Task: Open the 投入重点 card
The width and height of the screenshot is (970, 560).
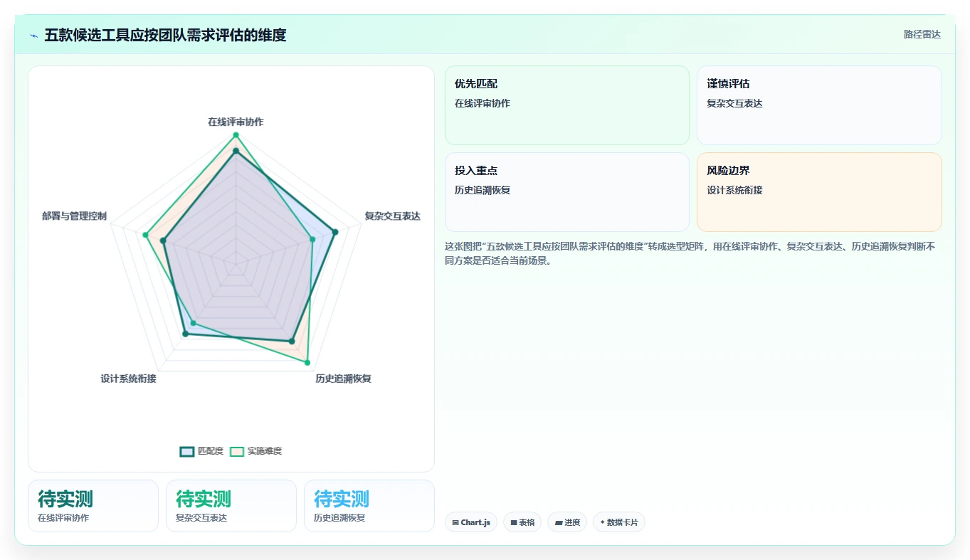Action: pyautogui.click(x=567, y=192)
